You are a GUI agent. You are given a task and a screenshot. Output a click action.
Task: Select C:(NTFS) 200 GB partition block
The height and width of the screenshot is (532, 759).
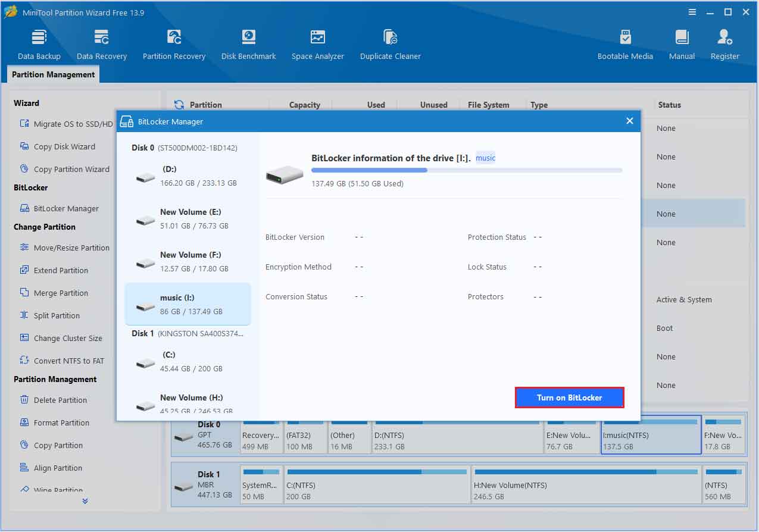377,485
